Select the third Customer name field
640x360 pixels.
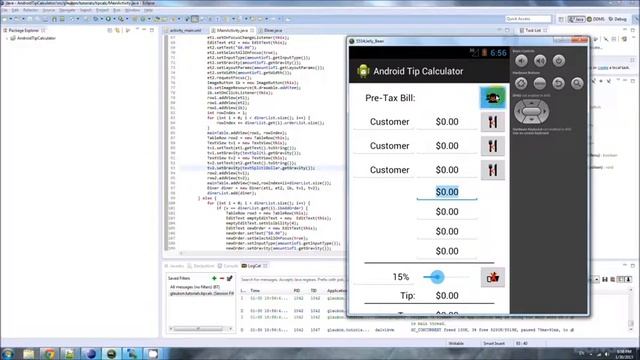click(x=384, y=170)
